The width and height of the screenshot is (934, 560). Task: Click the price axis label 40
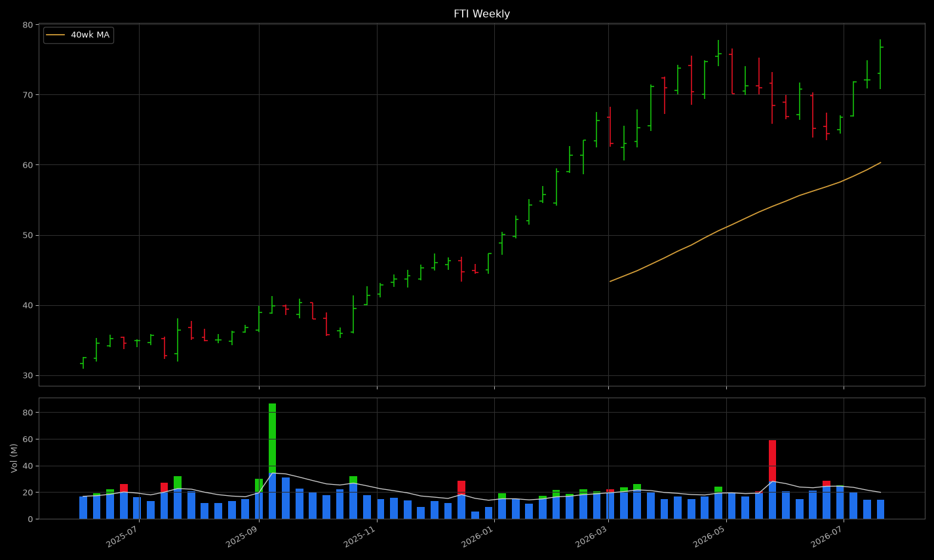click(x=28, y=305)
